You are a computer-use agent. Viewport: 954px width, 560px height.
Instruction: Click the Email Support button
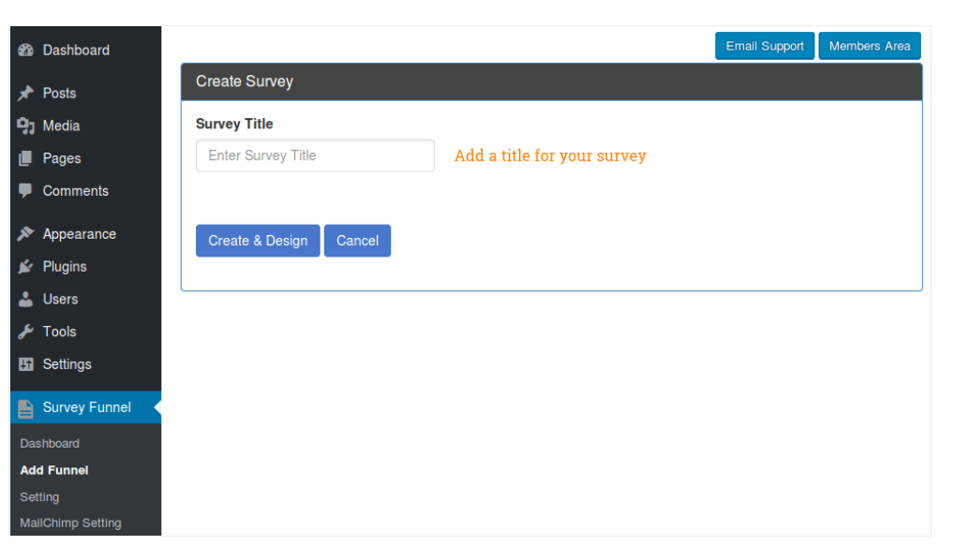tap(765, 46)
